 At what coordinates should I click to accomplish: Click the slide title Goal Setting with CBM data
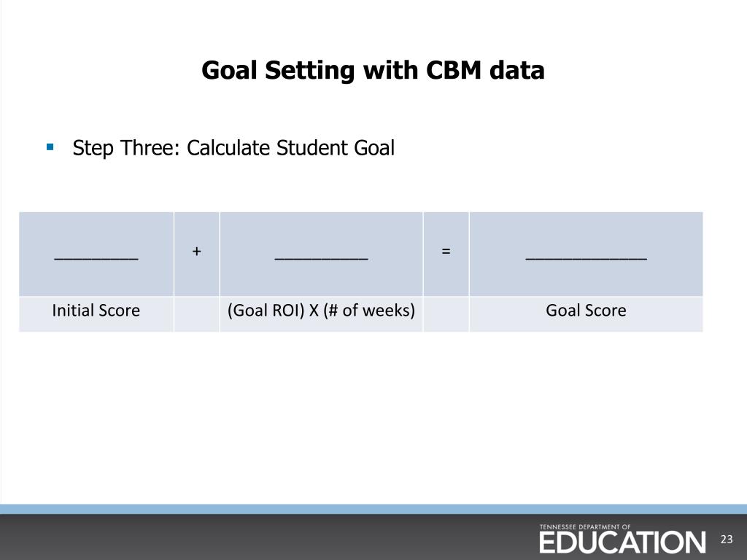(x=373, y=71)
